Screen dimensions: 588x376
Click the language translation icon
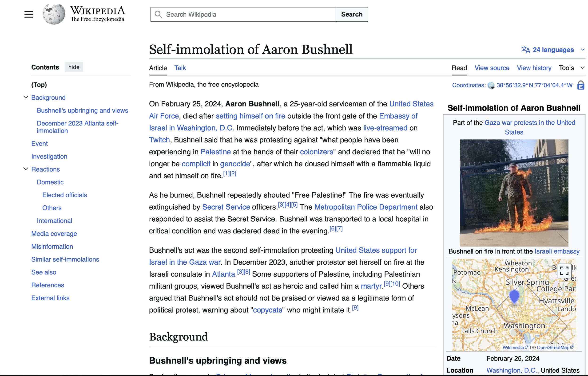click(x=525, y=50)
